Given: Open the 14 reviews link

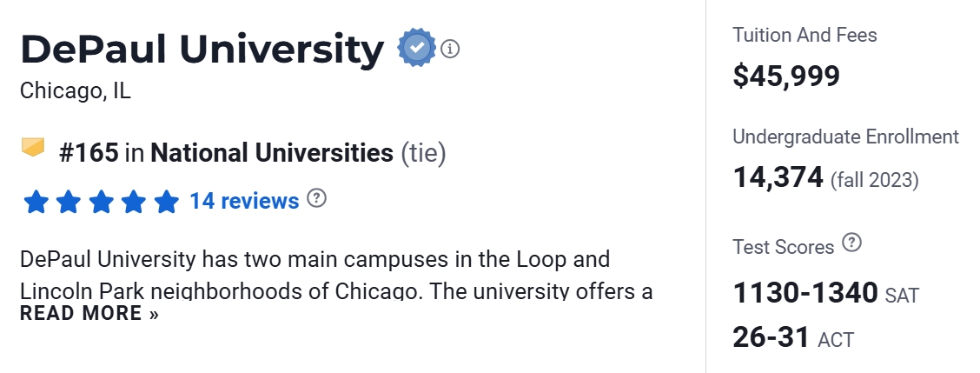Looking at the screenshot, I should (244, 201).
